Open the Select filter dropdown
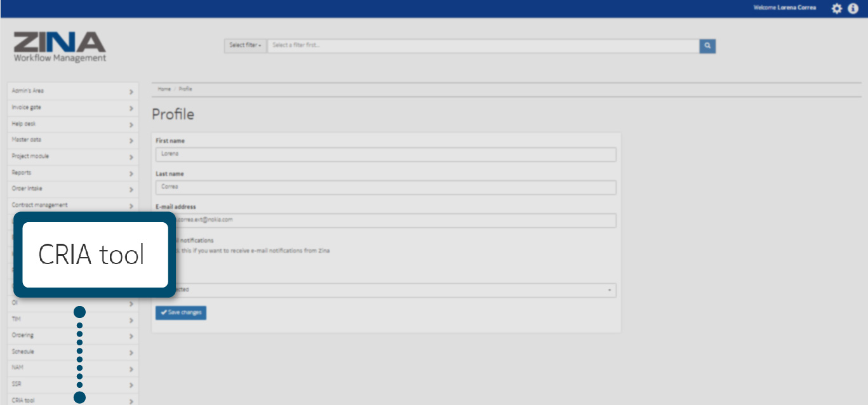Screen dimensions: 868x405 245,46
